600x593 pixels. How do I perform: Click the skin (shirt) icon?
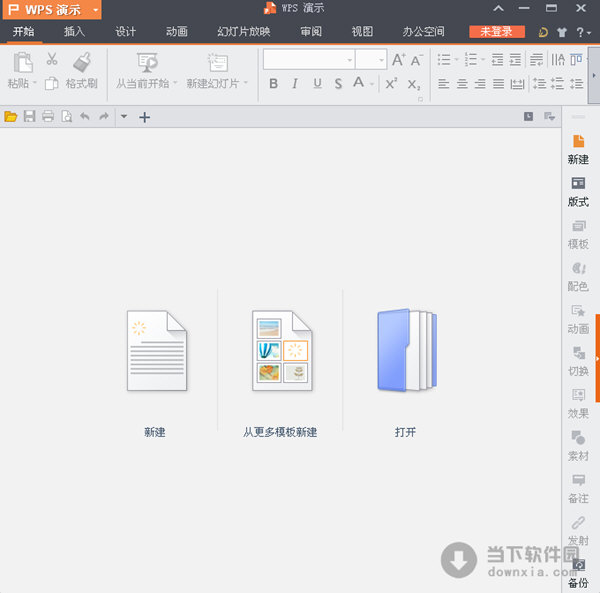(x=561, y=32)
